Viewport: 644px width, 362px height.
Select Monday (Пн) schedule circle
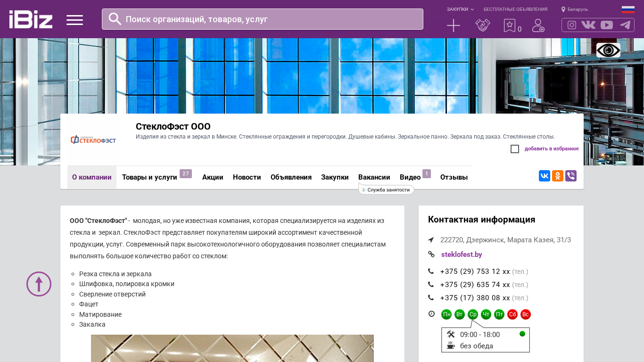click(446, 314)
